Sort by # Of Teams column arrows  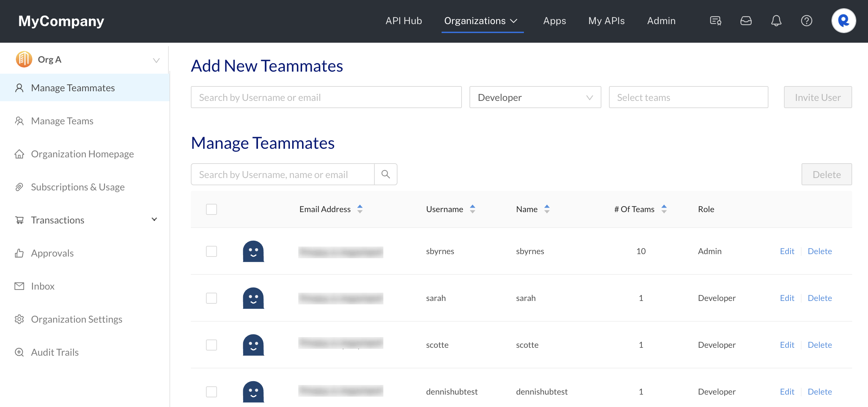pyautogui.click(x=664, y=209)
